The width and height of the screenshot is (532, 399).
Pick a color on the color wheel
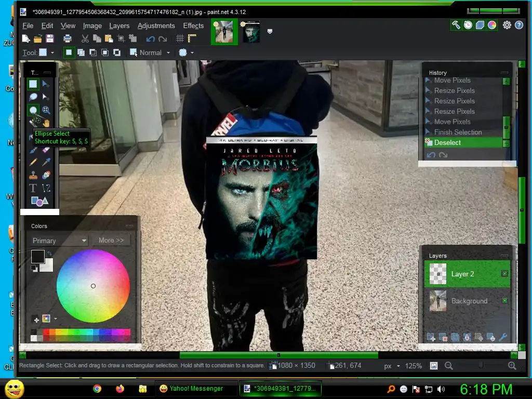click(x=93, y=286)
